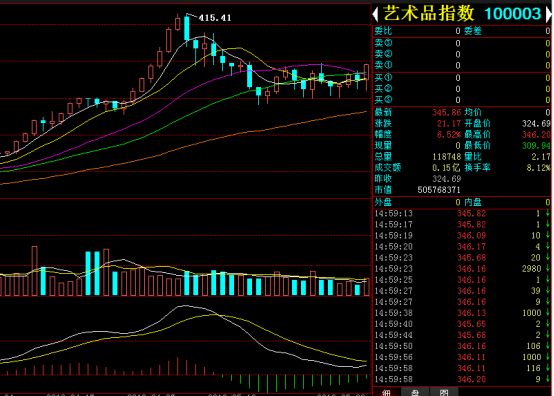The width and height of the screenshot is (554, 396).
Task: Click the 开盘价 value 324.69
Action: pos(536,124)
